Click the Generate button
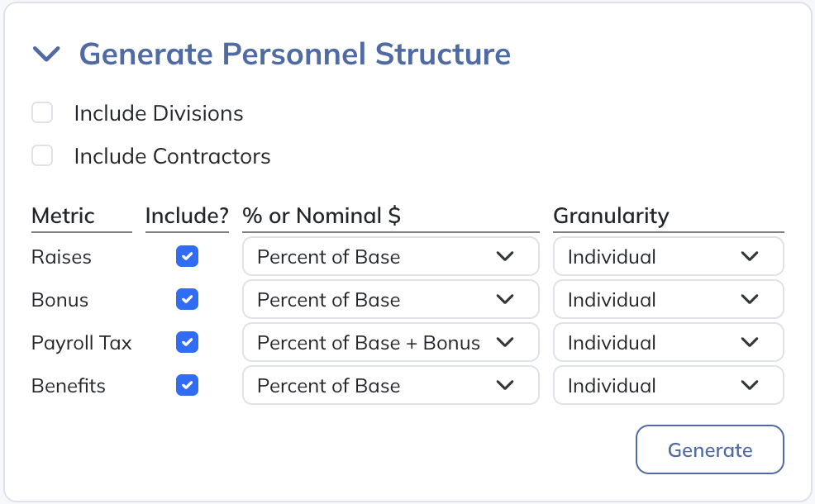 tap(709, 450)
